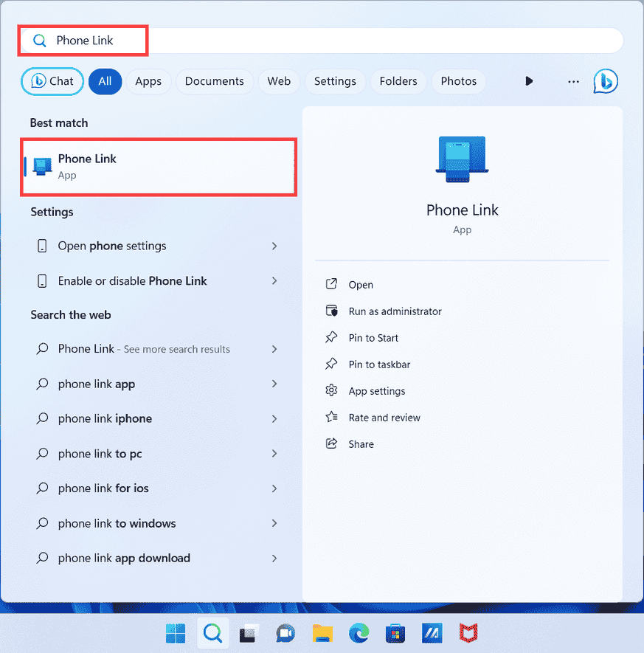
Task: Expand the Open phone settings chevron
Action: point(274,246)
